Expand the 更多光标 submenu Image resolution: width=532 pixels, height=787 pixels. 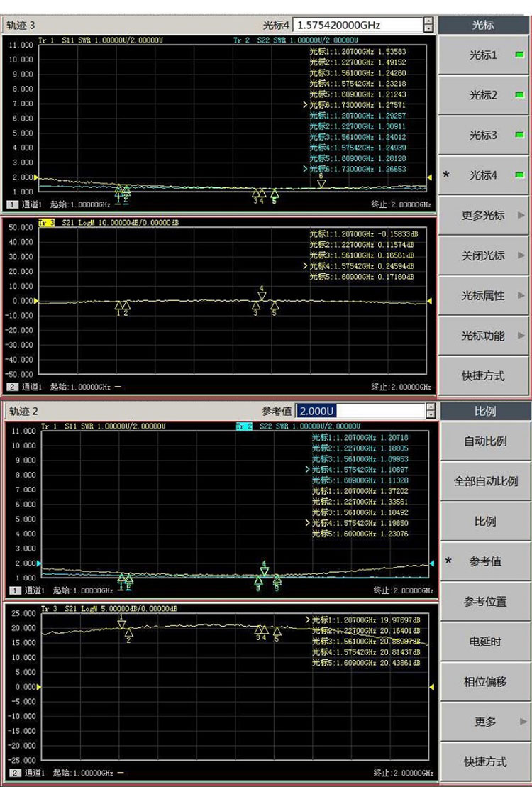coord(484,215)
